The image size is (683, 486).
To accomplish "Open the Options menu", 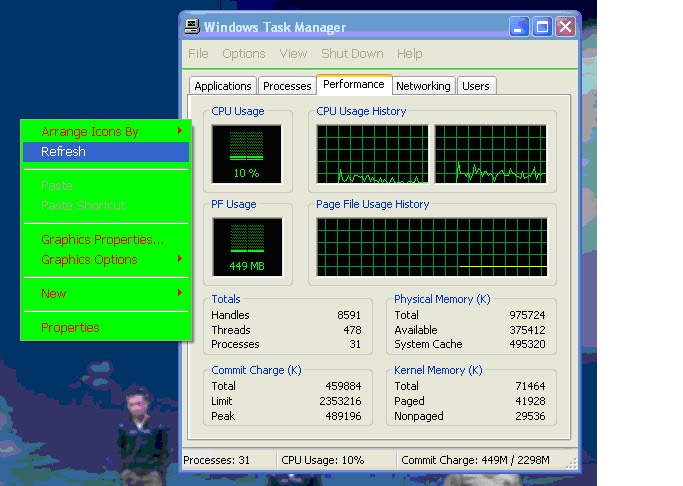I will click(x=243, y=54).
